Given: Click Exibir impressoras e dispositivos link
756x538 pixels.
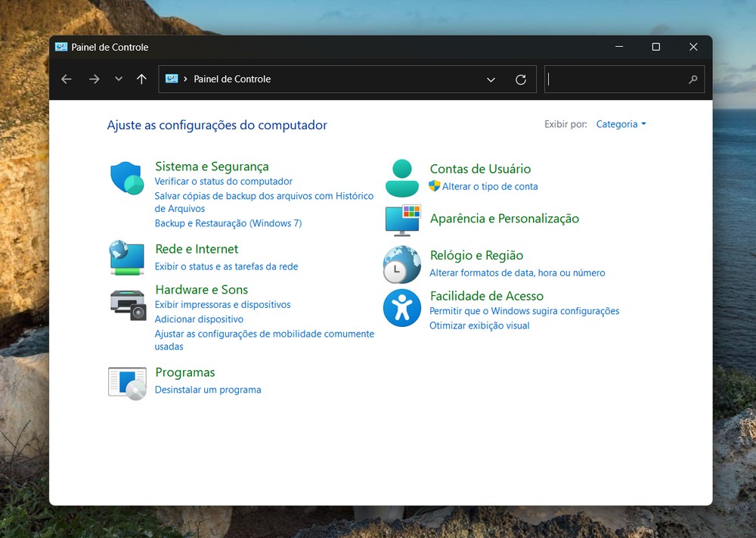Looking at the screenshot, I should click(x=222, y=304).
